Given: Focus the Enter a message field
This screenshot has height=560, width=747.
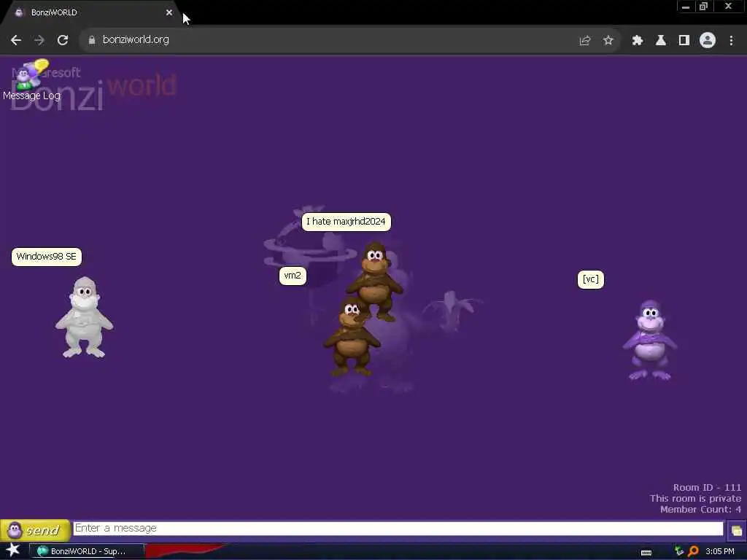Looking at the screenshot, I should [x=398, y=528].
